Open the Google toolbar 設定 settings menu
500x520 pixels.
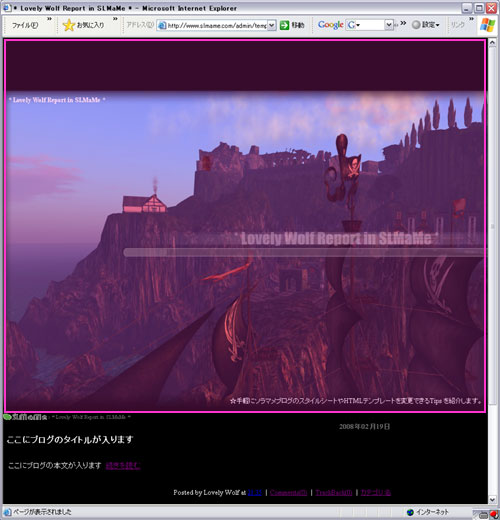pyautogui.click(x=426, y=25)
